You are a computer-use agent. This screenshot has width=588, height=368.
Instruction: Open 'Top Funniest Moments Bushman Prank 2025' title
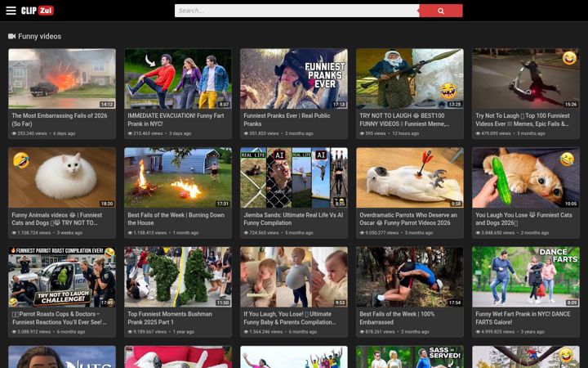[170, 317]
